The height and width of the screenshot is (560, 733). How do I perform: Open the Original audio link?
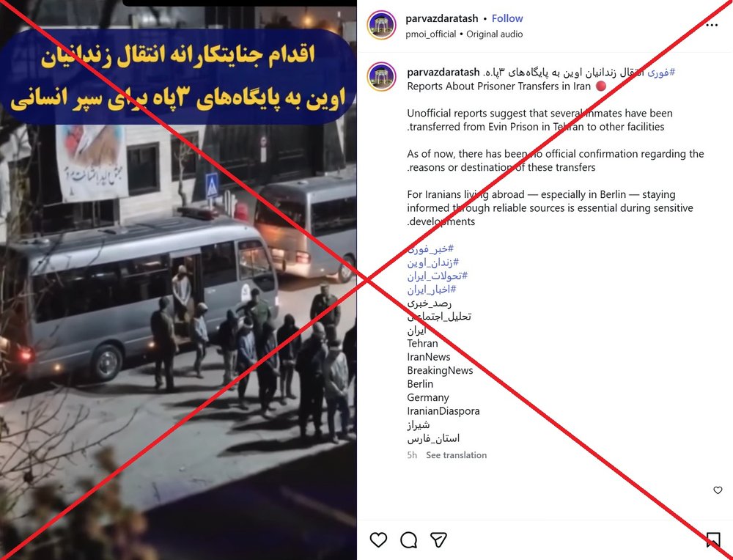click(x=495, y=34)
